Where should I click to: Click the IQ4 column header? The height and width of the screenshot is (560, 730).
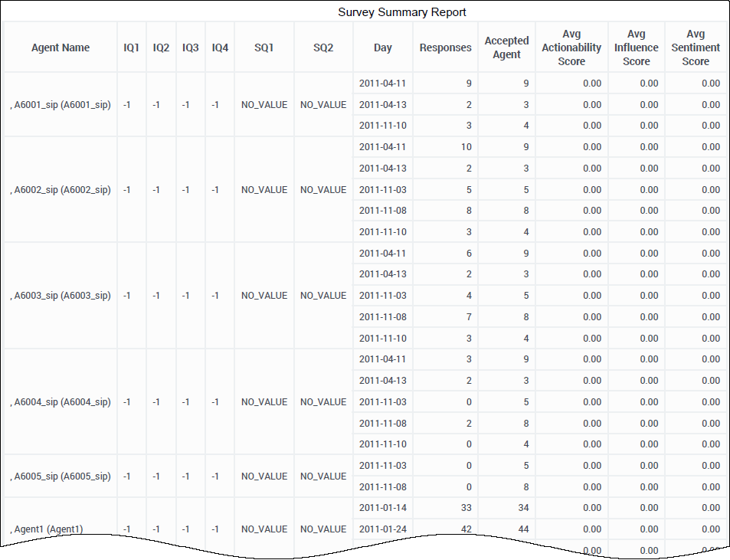click(220, 47)
